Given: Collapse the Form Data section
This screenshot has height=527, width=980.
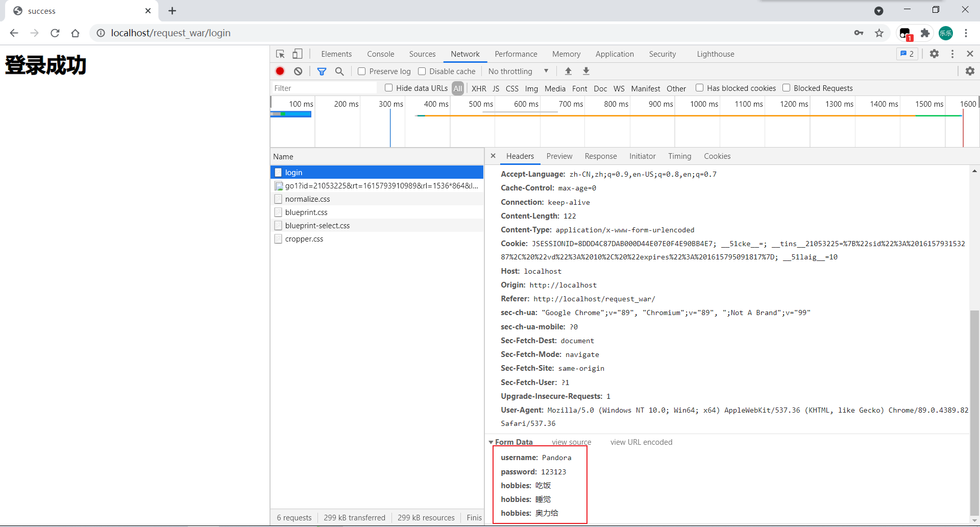Looking at the screenshot, I should pos(491,442).
